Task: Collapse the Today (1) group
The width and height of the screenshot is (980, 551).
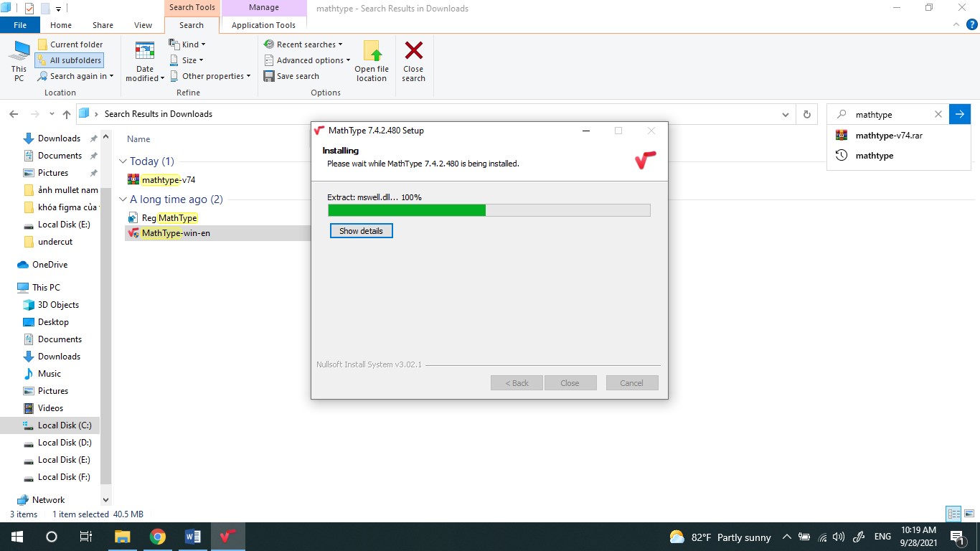Action: (x=123, y=161)
